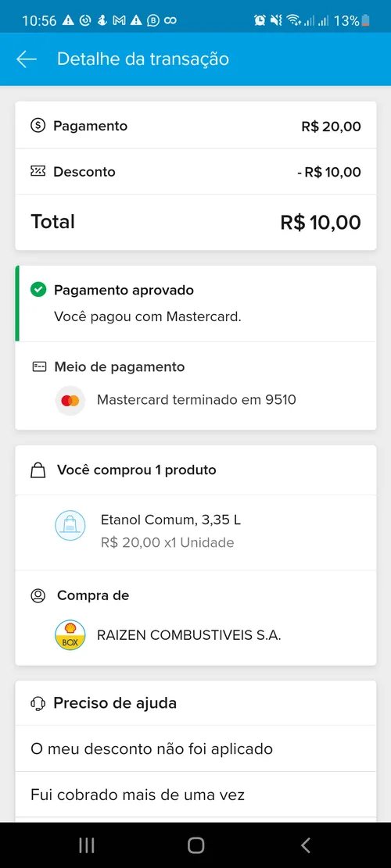This screenshot has width=391, height=868.
Task: Tap the dollar sign Pagamento icon
Action: [x=38, y=126]
